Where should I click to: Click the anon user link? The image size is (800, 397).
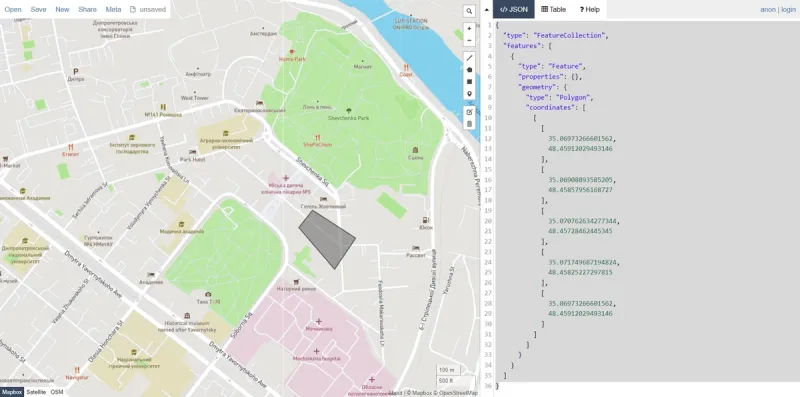coord(767,9)
